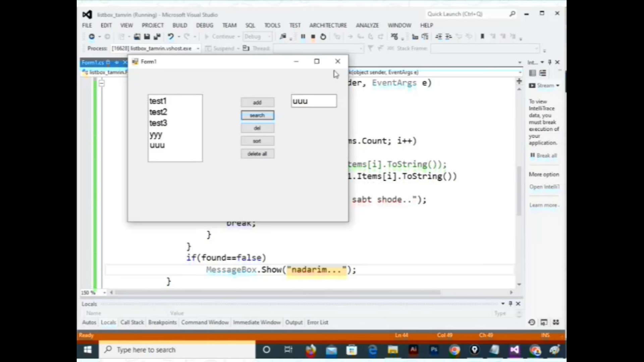Expand the editor zoom 150% dropdown
The height and width of the screenshot is (362, 644).
click(x=104, y=293)
